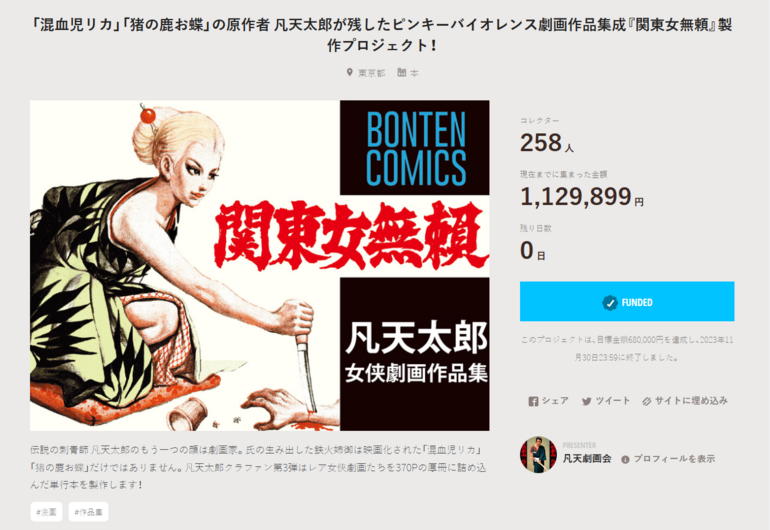770x530 pixels.
Task: Open the 東京都 location link
Action: pyautogui.click(x=371, y=73)
